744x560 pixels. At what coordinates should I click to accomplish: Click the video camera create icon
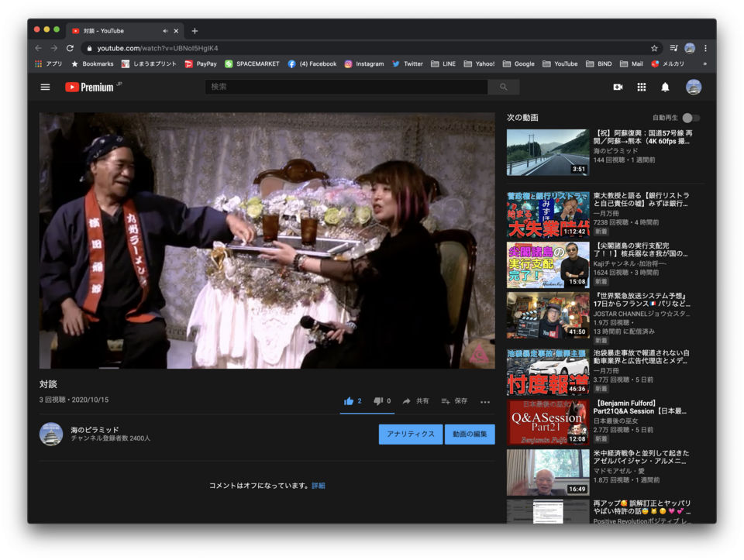click(618, 87)
